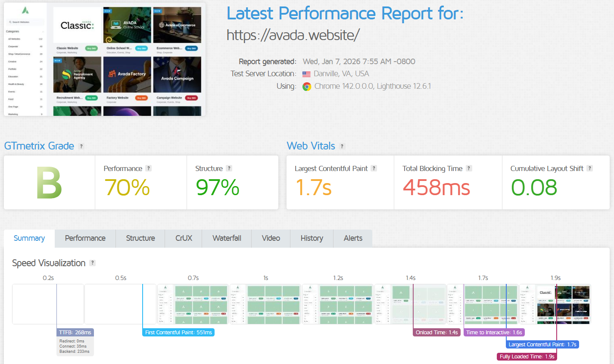Open the filmstrip frame at 1s

coord(265,304)
